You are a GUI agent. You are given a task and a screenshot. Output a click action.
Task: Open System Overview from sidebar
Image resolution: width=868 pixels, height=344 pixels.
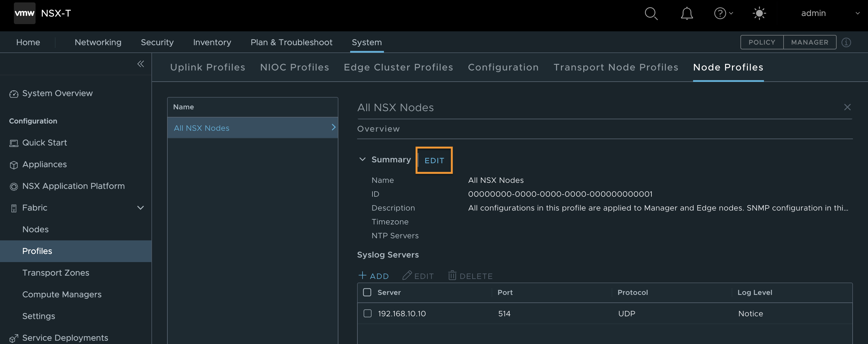[57, 93]
